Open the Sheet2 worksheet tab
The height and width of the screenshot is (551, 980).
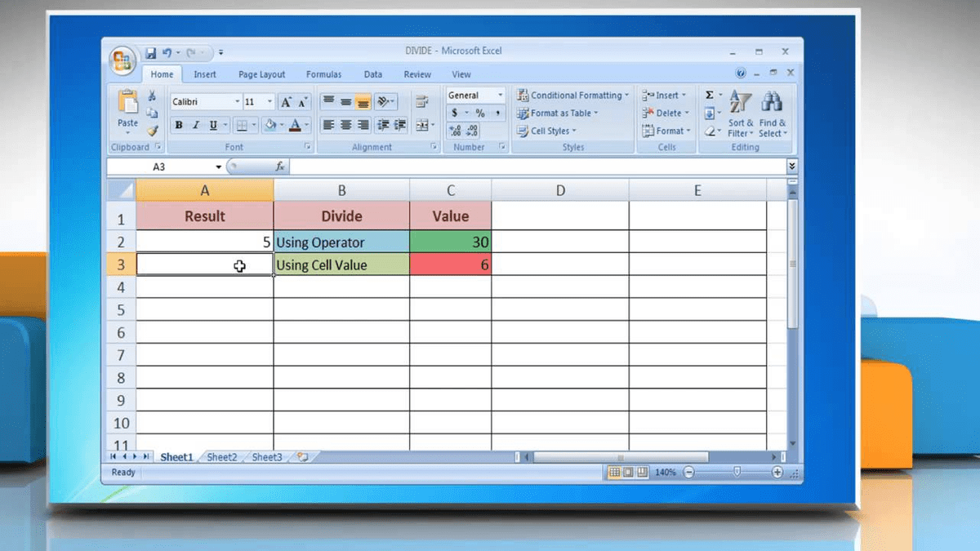[221, 457]
